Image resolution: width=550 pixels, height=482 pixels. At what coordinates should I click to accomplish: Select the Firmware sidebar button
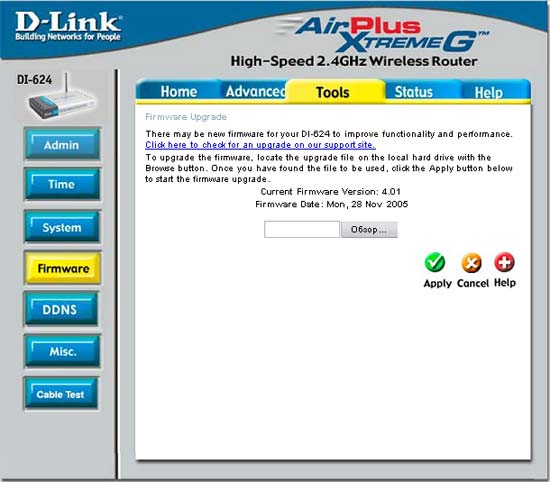coord(63,268)
